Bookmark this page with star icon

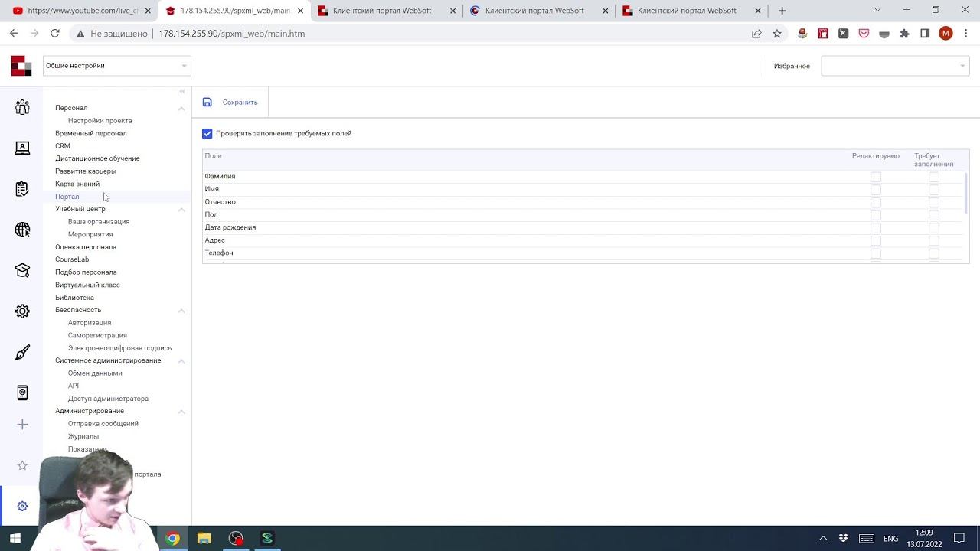(x=777, y=34)
